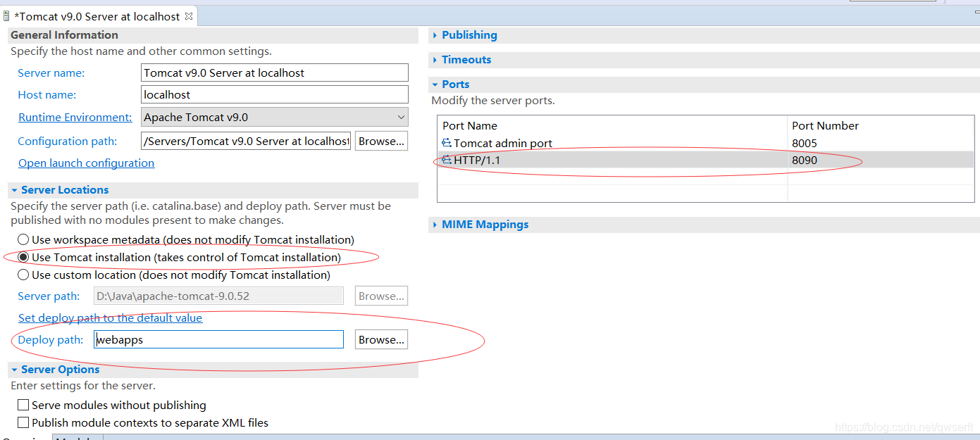Click the Server name input field
Viewport: 980px width, 440px height.
(275, 73)
